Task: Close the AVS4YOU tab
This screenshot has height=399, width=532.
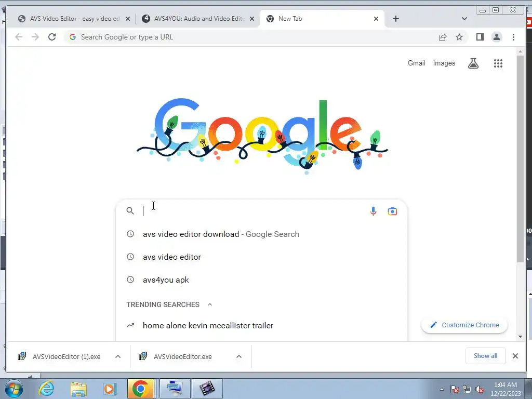Action: click(x=252, y=19)
